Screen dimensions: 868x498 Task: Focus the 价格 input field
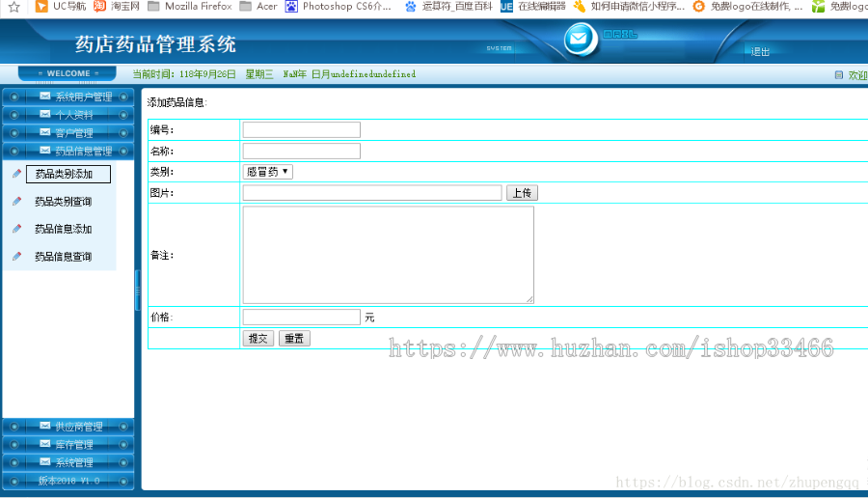pyautogui.click(x=302, y=317)
